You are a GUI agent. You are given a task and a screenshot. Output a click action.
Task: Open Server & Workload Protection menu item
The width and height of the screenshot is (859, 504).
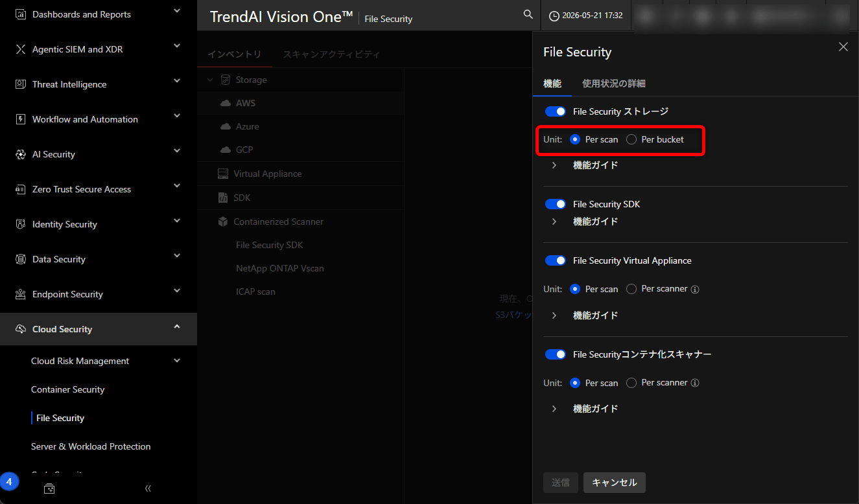[x=91, y=446]
